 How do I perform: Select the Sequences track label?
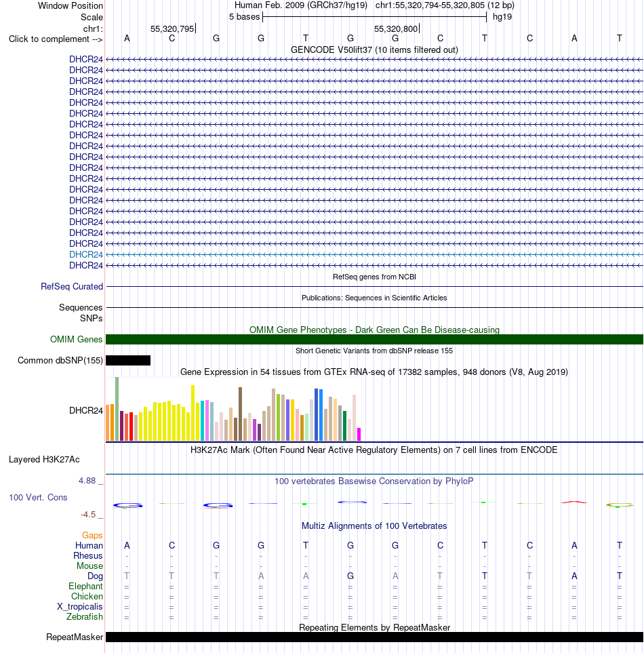pos(81,307)
